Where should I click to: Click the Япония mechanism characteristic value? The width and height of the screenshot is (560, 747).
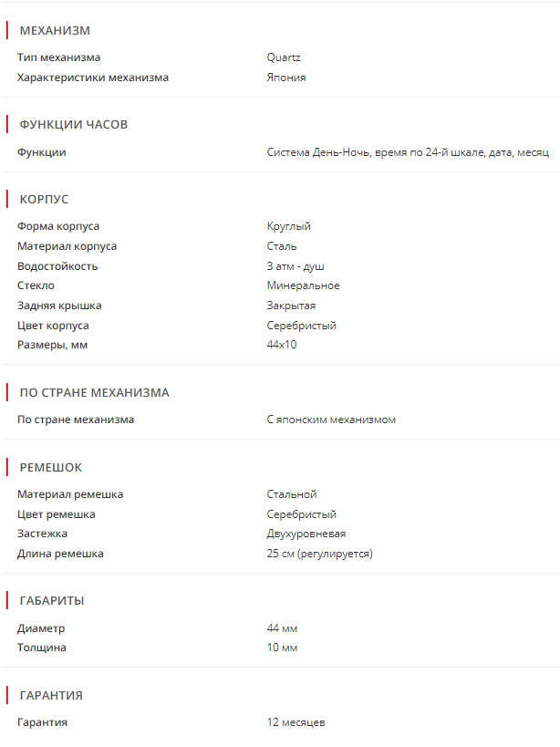point(286,78)
